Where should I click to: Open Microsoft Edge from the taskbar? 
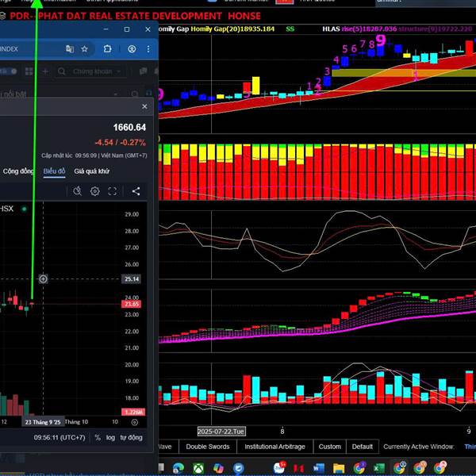click(x=178, y=468)
